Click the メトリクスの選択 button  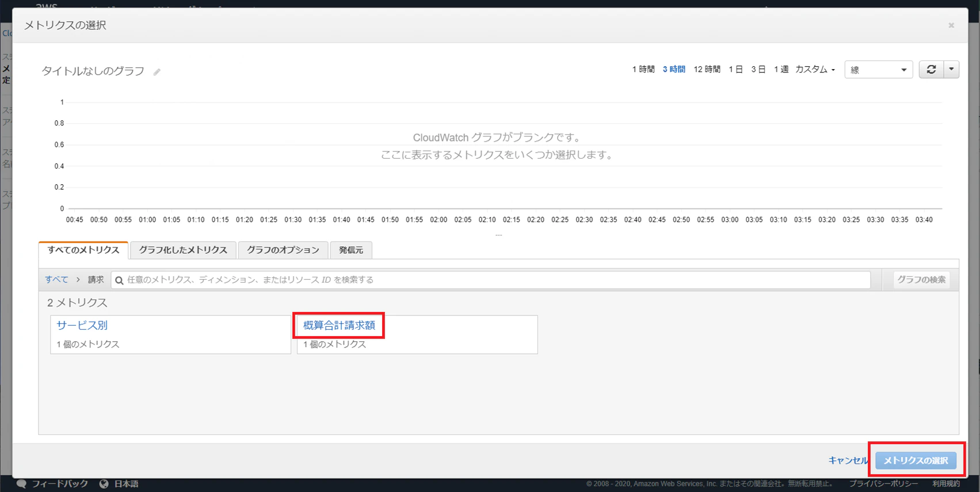click(916, 460)
